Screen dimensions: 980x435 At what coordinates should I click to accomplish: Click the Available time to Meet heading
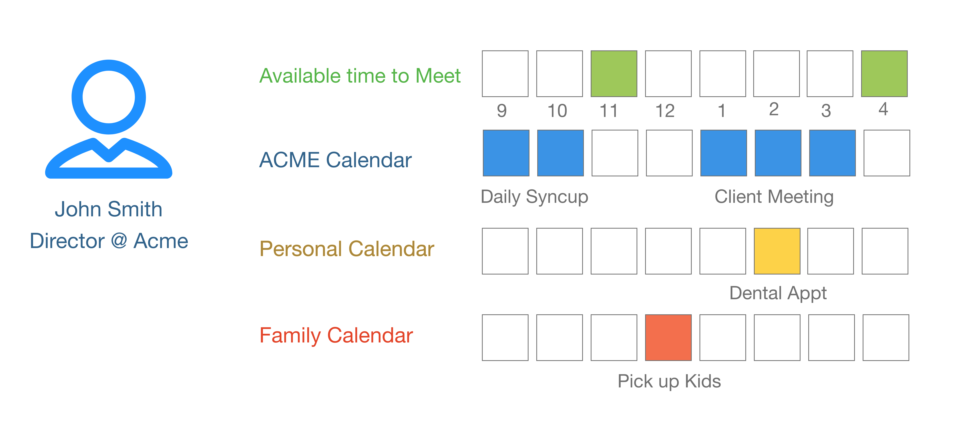(360, 76)
